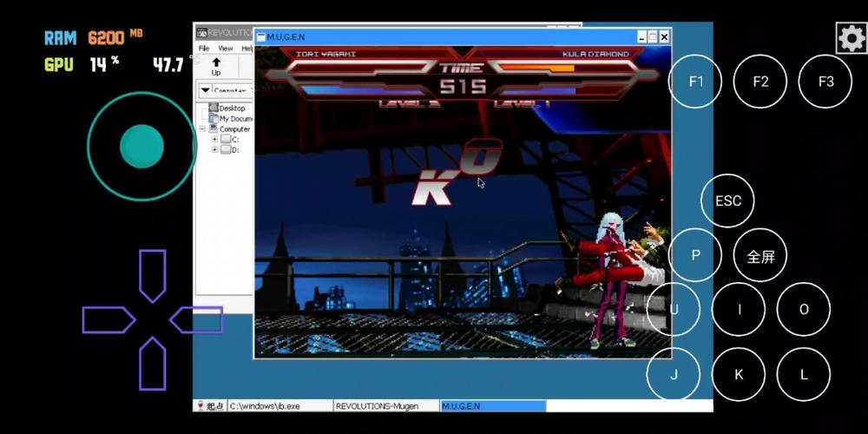The height and width of the screenshot is (434, 868).
Task: Tap the 全屏 fullscreen button
Action: [x=760, y=255]
